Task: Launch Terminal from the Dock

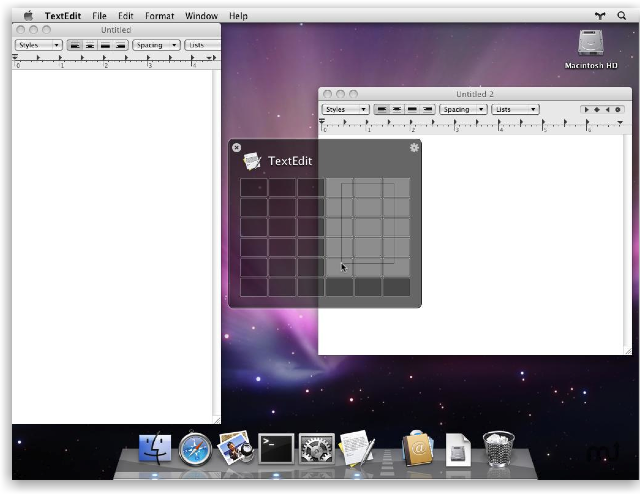Action: (276, 449)
